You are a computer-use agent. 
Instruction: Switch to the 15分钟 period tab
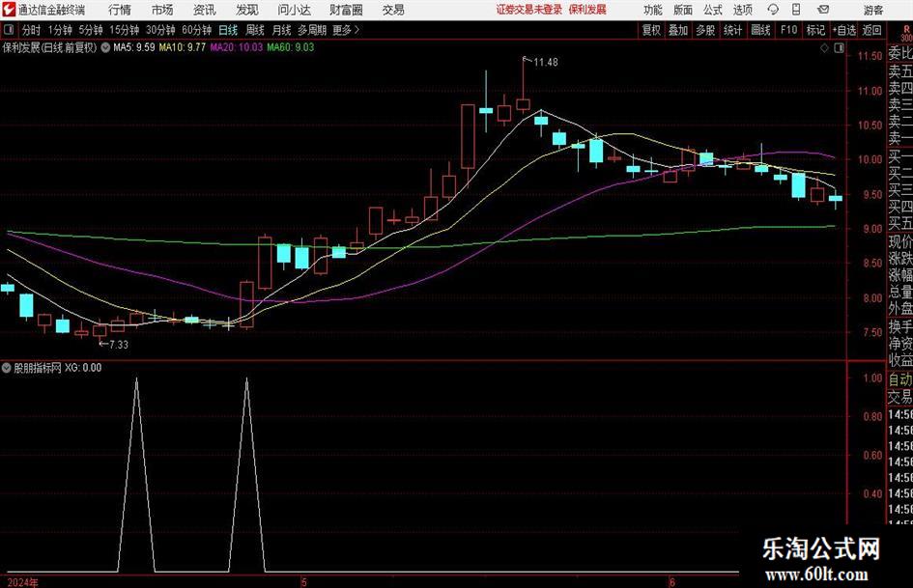(124, 30)
